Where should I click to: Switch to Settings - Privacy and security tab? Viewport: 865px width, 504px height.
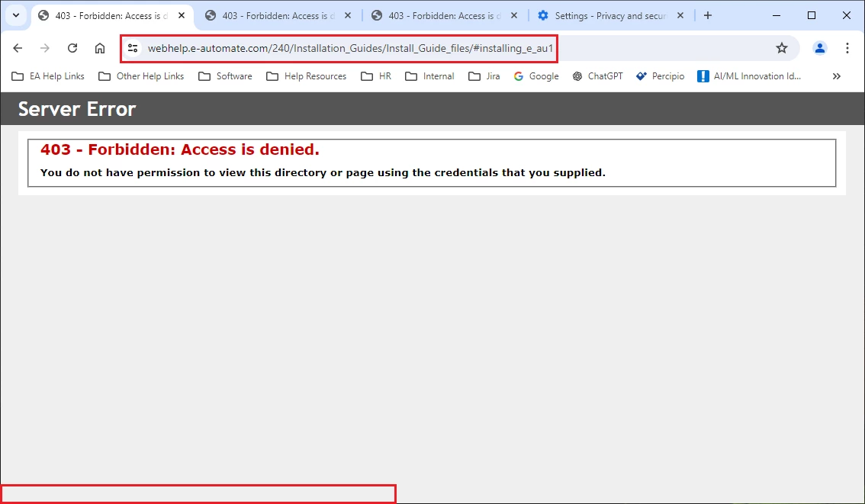coord(611,16)
